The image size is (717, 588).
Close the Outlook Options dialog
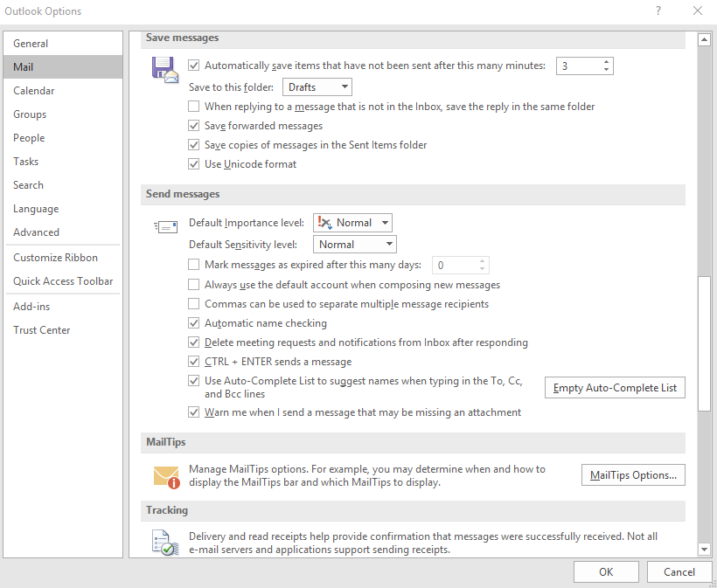698,10
